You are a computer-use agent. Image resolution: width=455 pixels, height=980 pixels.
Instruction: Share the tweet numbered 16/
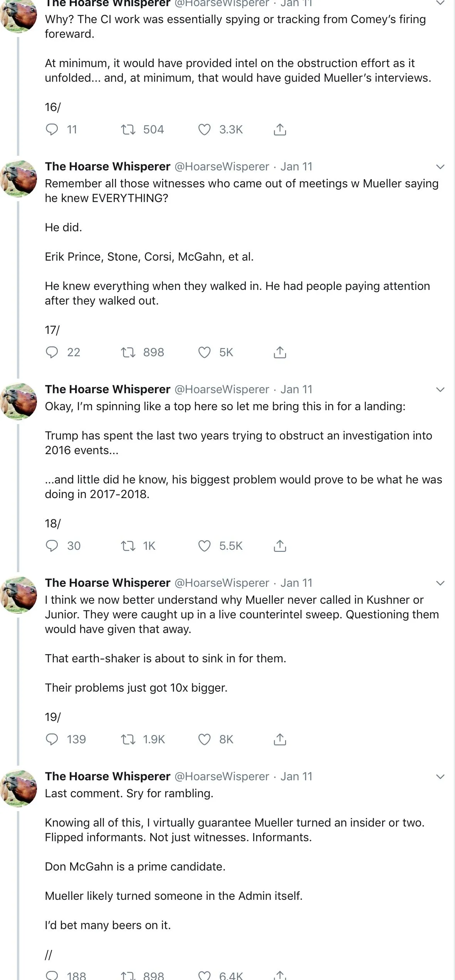coord(280,130)
